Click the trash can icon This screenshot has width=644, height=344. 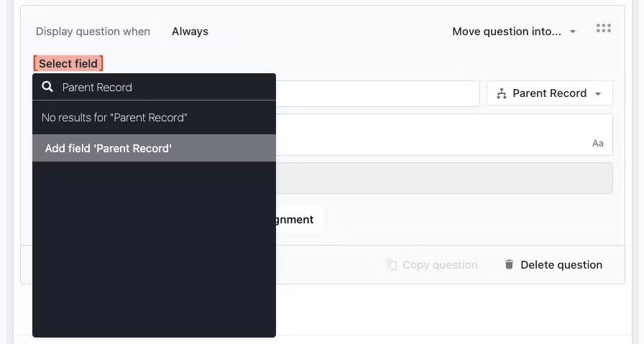509,264
